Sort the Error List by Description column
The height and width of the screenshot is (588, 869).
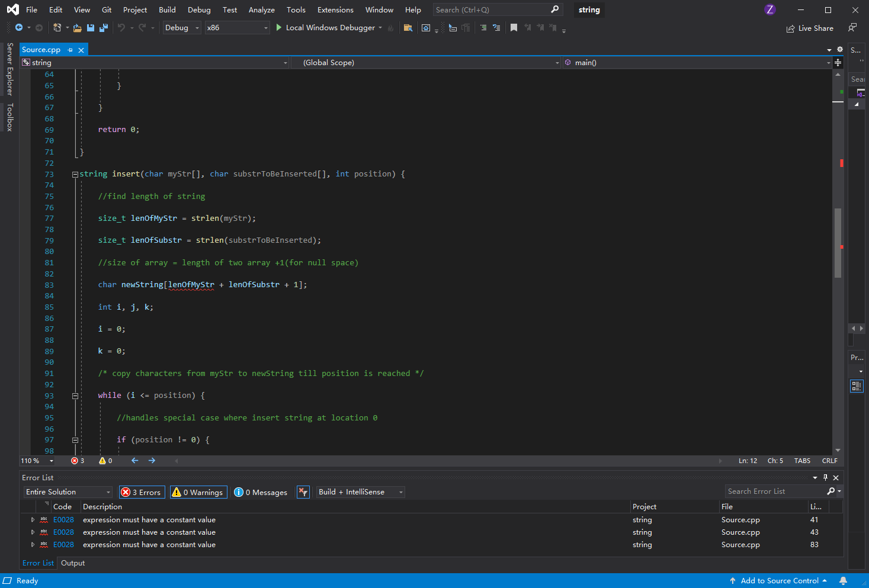355,507
